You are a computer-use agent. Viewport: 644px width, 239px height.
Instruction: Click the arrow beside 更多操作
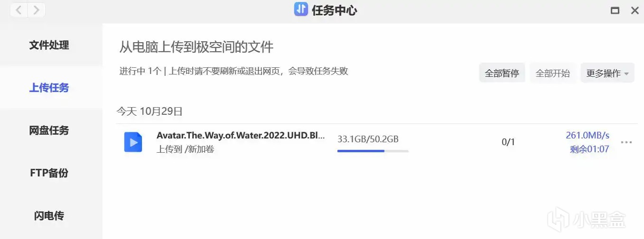coord(626,74)
